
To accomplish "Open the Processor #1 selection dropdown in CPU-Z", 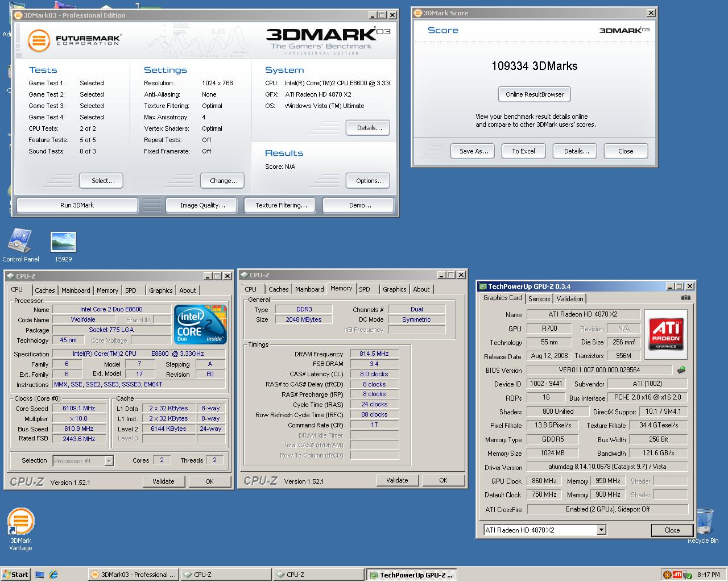I will pyautogui.click(x=109, y=461).
